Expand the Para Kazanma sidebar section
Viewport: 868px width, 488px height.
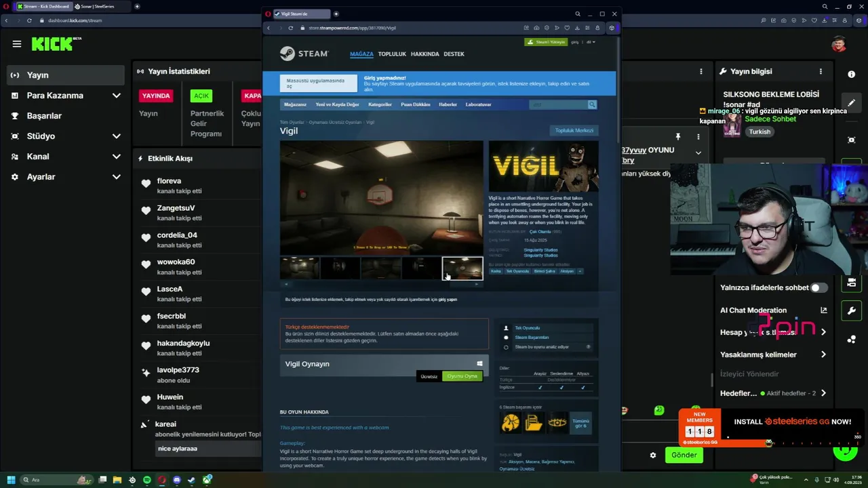point(117,96)
